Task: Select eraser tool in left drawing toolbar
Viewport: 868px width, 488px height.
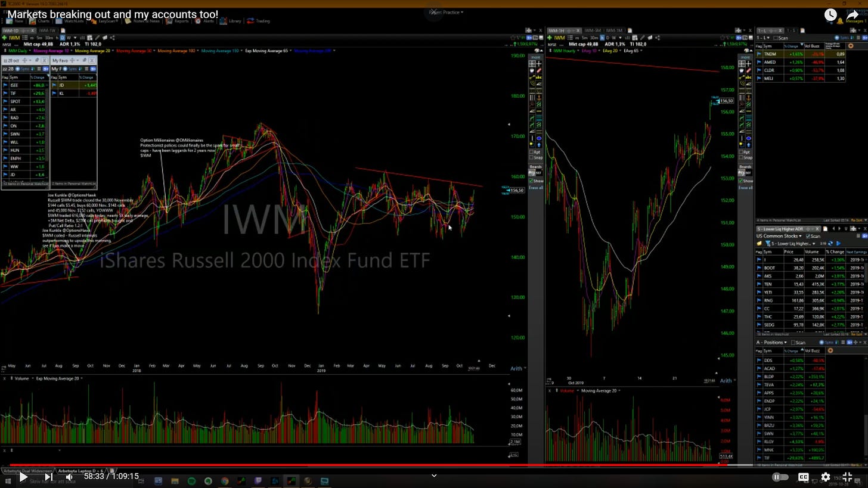Action: coord(539,71)
